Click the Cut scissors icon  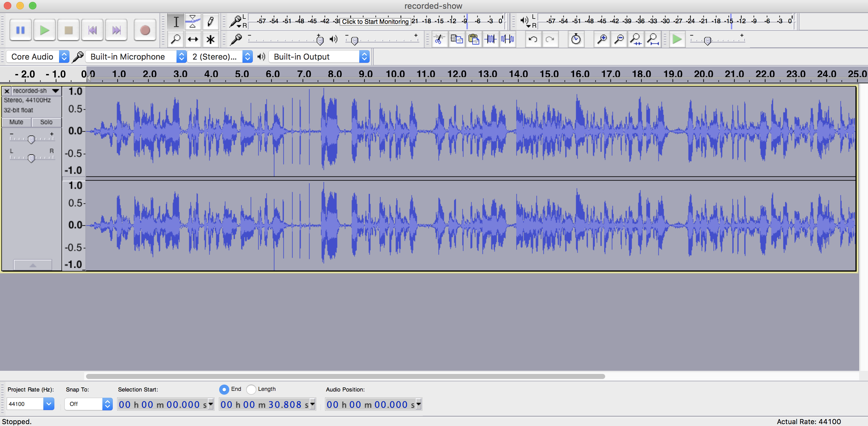pyautogui.click(x=439, y=40)
